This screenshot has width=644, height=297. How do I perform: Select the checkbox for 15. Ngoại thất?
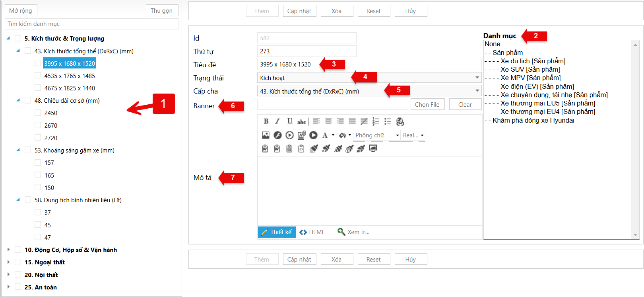coord(18,262)
